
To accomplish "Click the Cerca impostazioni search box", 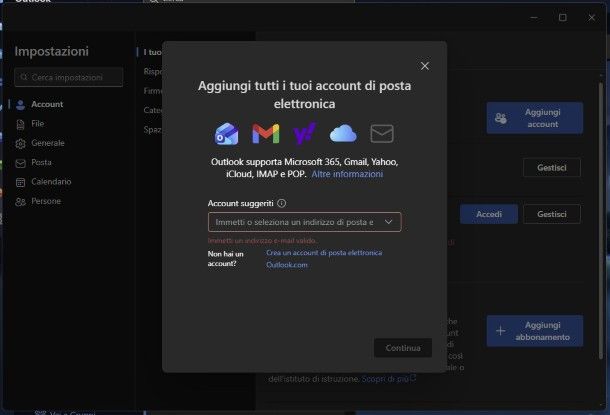I will click(69, 77).
